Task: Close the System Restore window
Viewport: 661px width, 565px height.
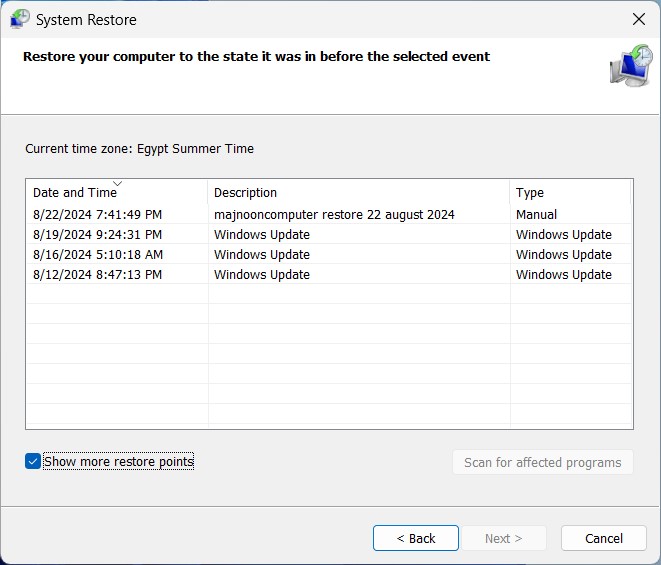Action: 639,19
